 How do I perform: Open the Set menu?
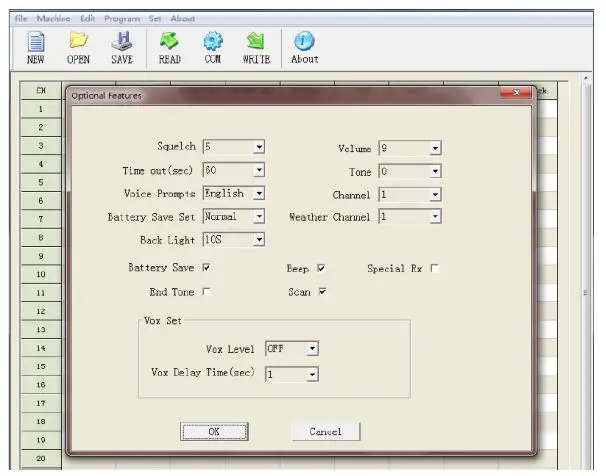coord(155,19)
